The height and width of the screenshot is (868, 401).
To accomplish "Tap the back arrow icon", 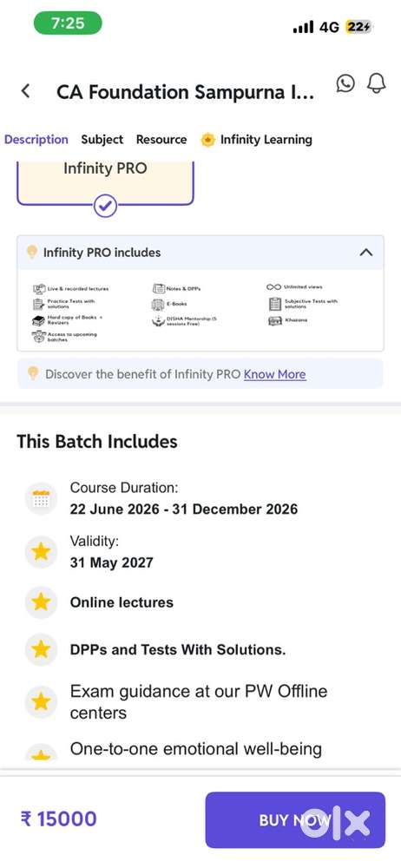I will 25,91.
